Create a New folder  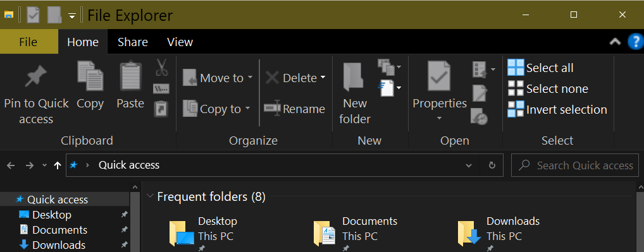(355, 93)
